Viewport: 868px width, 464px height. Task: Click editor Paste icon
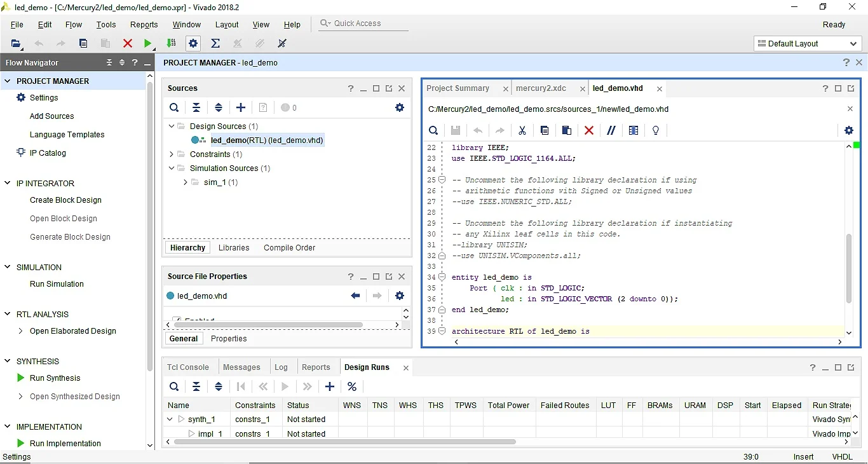tap(567, 130)
